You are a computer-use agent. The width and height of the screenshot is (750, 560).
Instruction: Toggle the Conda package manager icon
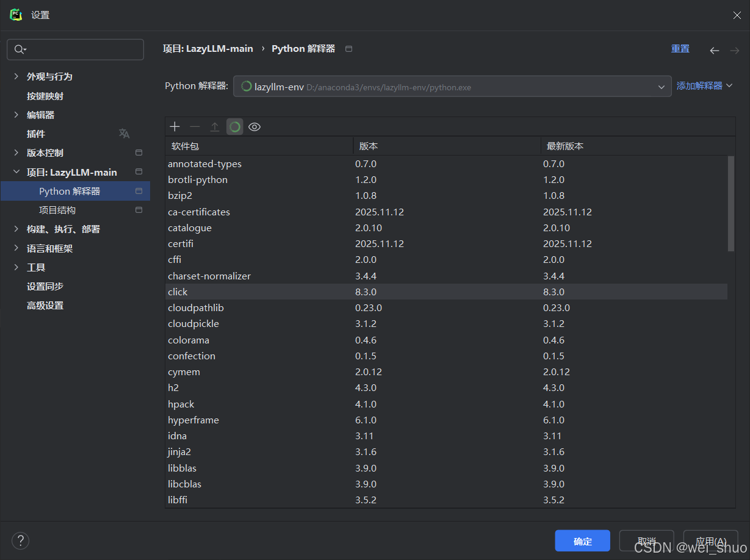point(235,127)
